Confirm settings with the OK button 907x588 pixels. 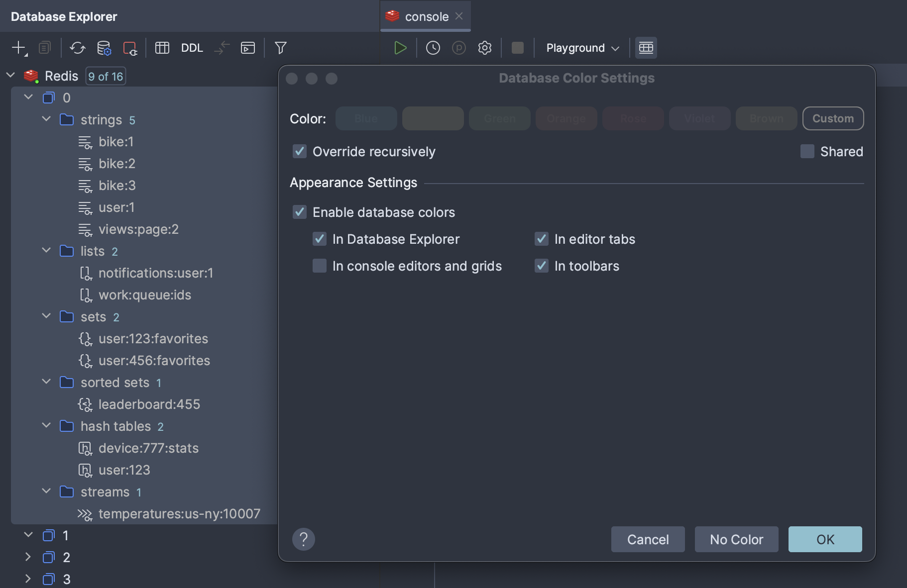[824, 539]
